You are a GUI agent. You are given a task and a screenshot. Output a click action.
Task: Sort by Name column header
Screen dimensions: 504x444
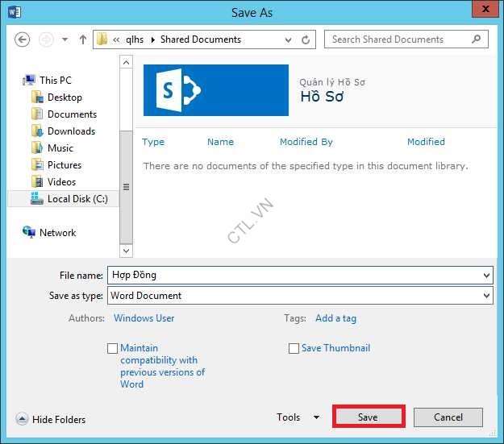coord(220,142)
